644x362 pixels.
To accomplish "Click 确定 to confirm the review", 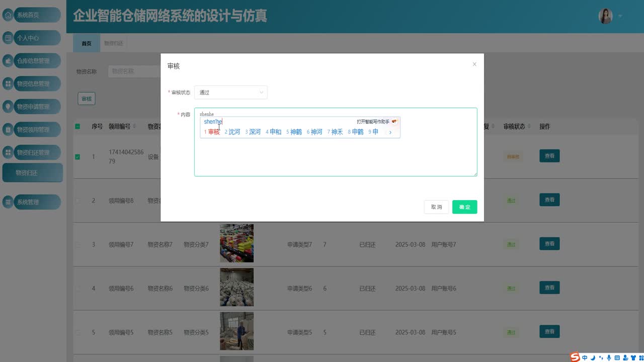I will (x=464, y=207).
